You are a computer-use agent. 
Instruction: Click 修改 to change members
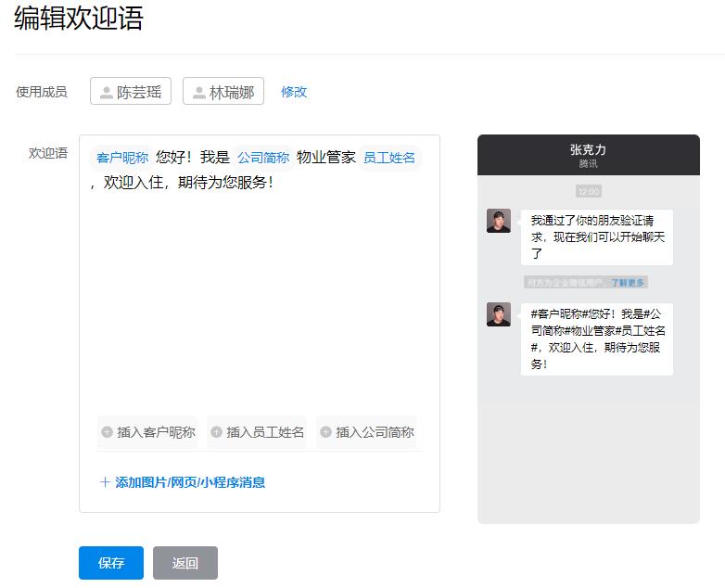[294, 92]
